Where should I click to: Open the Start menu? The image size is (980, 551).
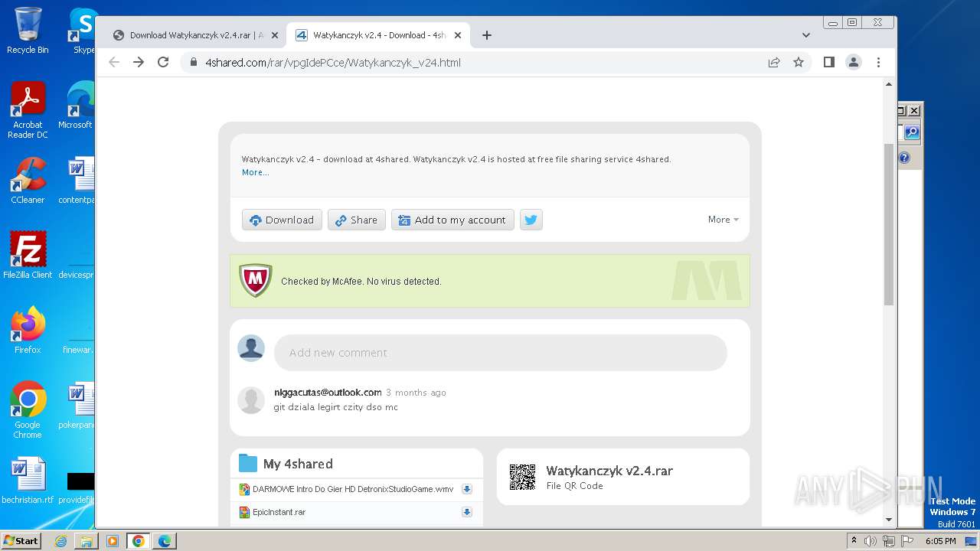[x=21, y=540]
